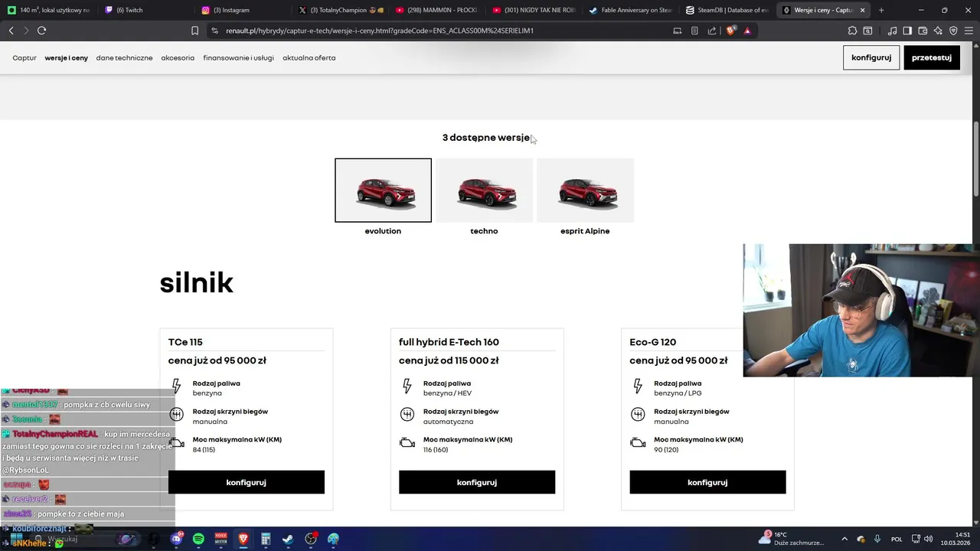Open the 'akcesoria' nav item
Image resolution: width=980 pixels, height=551 pixels.
178,57
